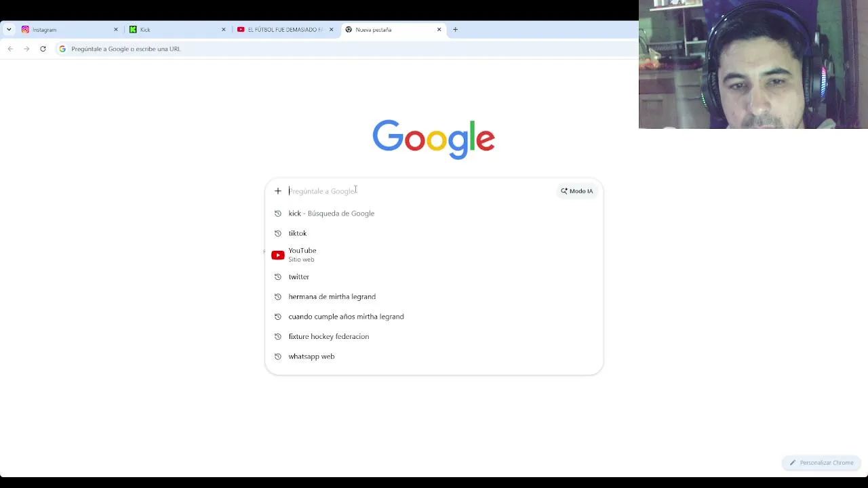Activate Modo IA button
This screenshot has width=868, height=488.
click(x=577, y=191)
